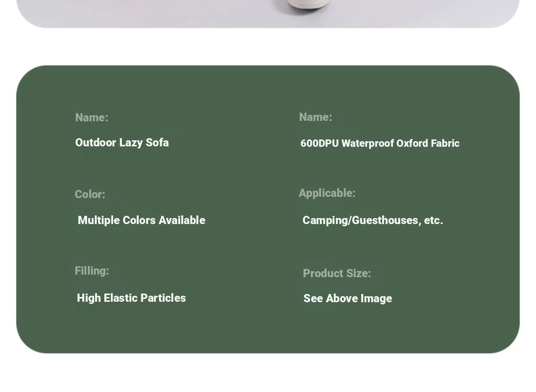Select the "600DPU Waterproof Oxford Fabric" text

click(x=380, y=143)
